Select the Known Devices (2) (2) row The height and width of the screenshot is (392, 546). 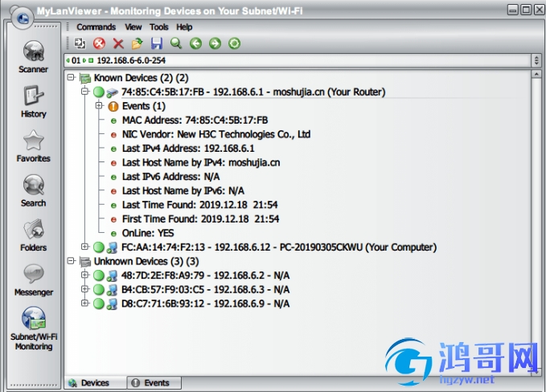coord(141,78)
